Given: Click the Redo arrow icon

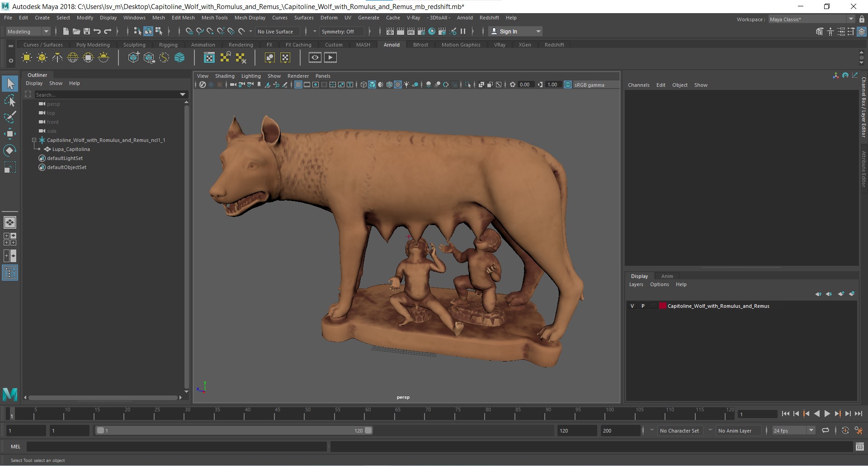Looking at the screenshot, I should [x=108, y=31].
